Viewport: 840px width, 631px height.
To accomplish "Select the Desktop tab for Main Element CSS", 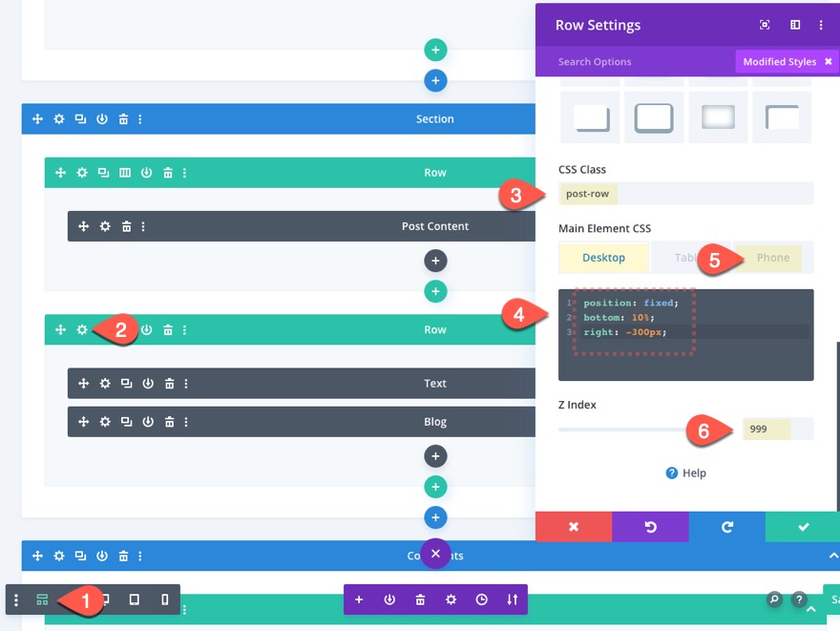I will [x=603, y=258].
